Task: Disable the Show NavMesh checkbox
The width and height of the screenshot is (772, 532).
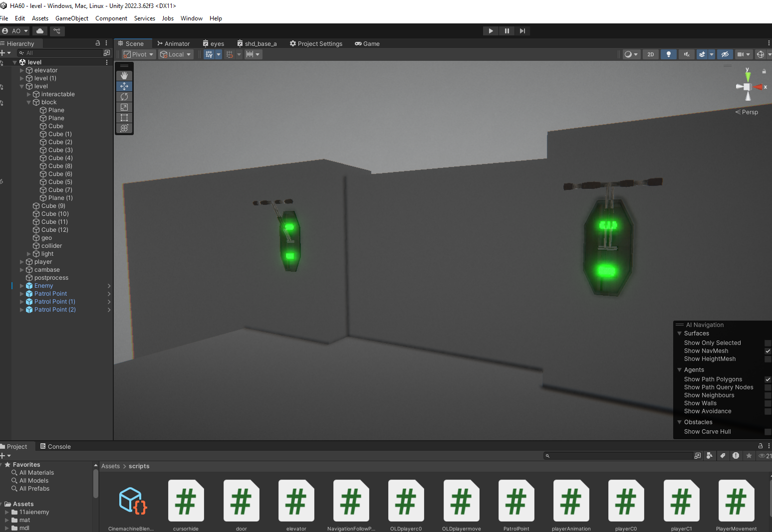Action: (x=768, y=351)
